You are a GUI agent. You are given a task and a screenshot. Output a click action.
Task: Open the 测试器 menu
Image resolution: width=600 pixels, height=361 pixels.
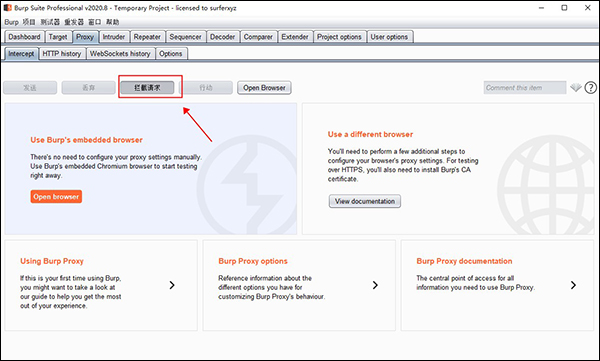tap(50, 22)
